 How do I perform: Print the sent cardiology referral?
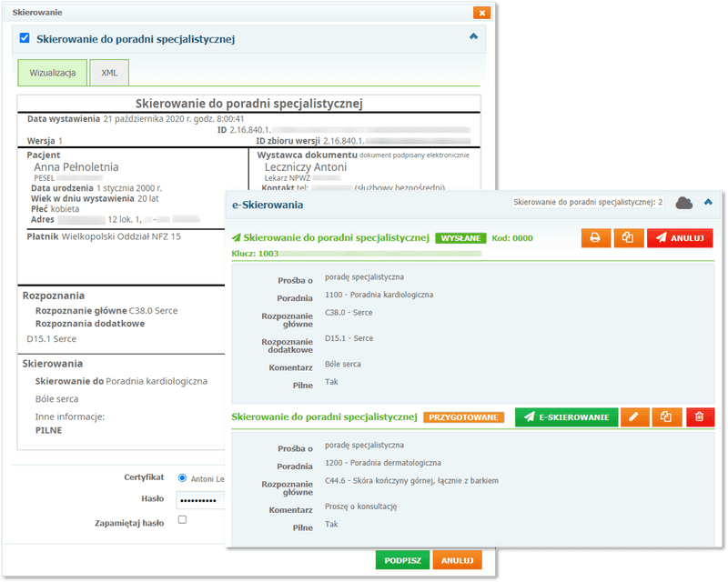[x=596, y=238]
